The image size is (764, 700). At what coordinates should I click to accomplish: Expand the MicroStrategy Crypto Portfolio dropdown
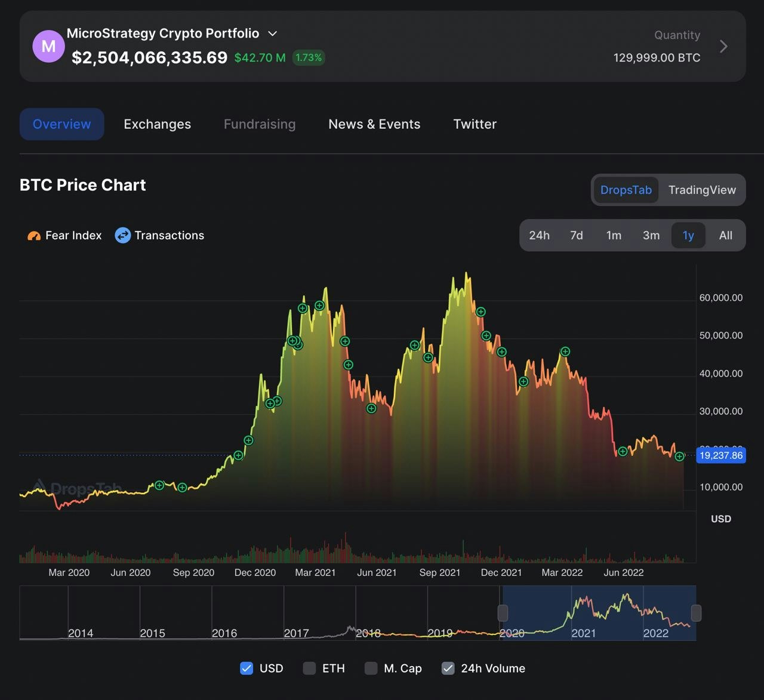click(x=273, y=34)
